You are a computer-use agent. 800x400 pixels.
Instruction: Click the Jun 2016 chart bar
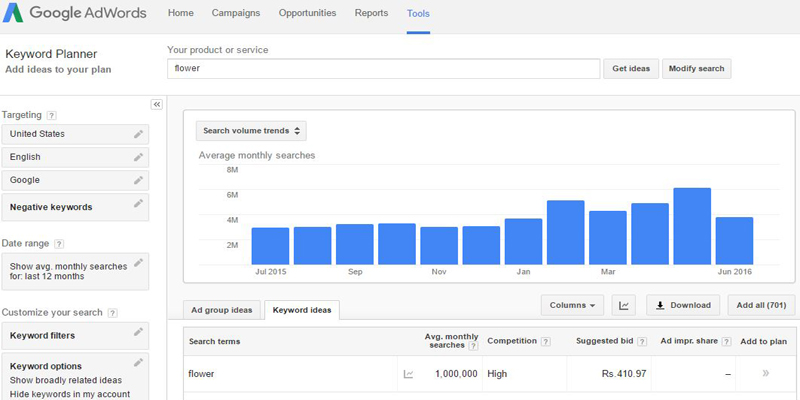734,241
